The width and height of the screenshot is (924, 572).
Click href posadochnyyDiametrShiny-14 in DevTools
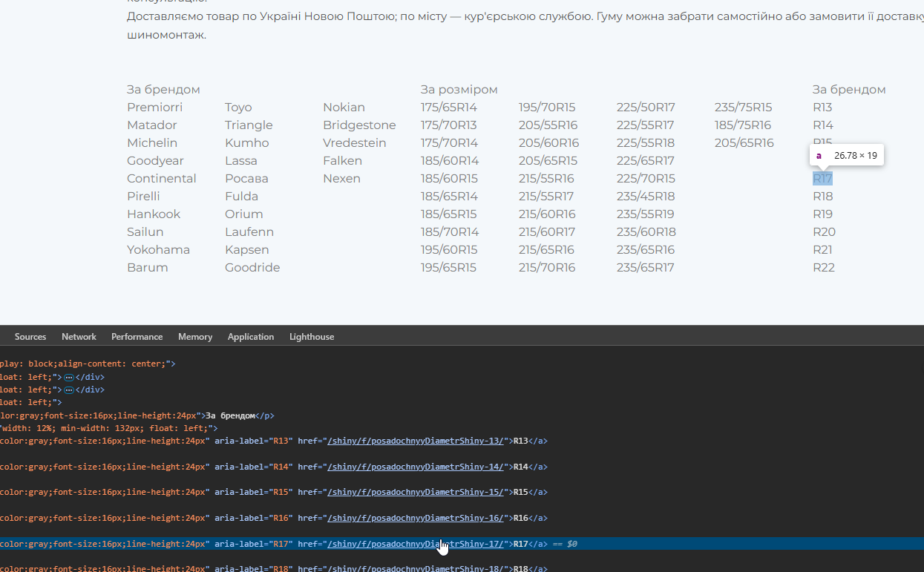pyautogui.click(x=416, y=467)
